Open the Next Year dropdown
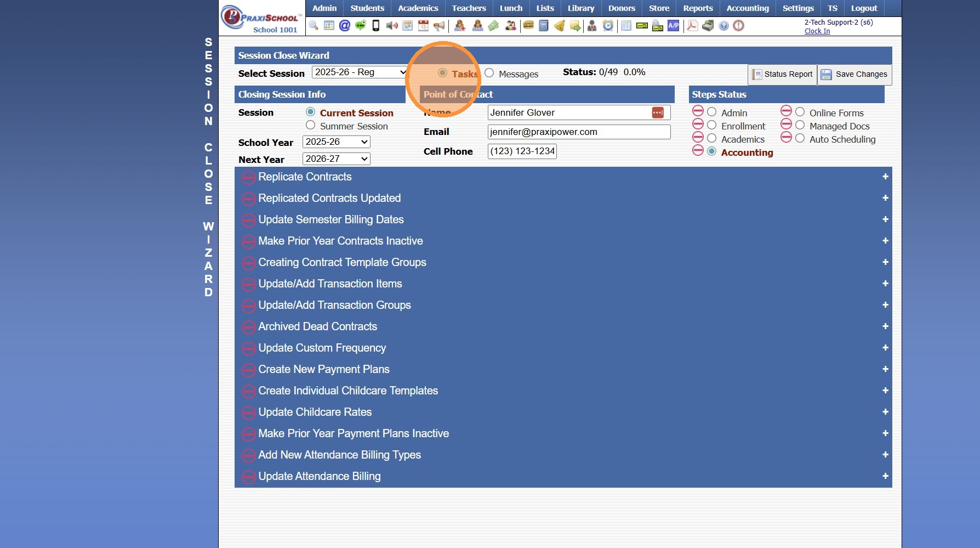The width and height of the screenshot is (980, 548). [x=337, y=159]
